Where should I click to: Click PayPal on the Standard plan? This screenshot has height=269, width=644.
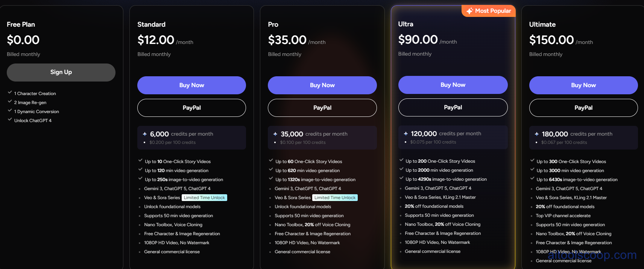click(191, 108)
